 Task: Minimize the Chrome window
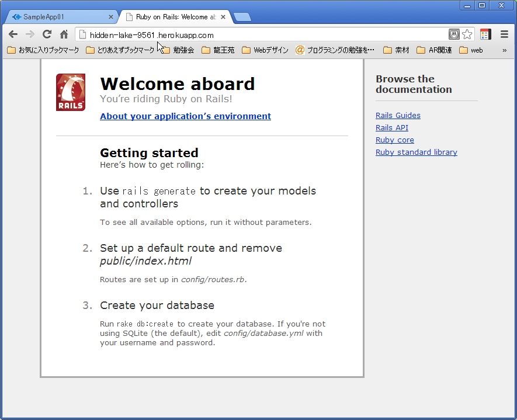(x=467, y=6)
